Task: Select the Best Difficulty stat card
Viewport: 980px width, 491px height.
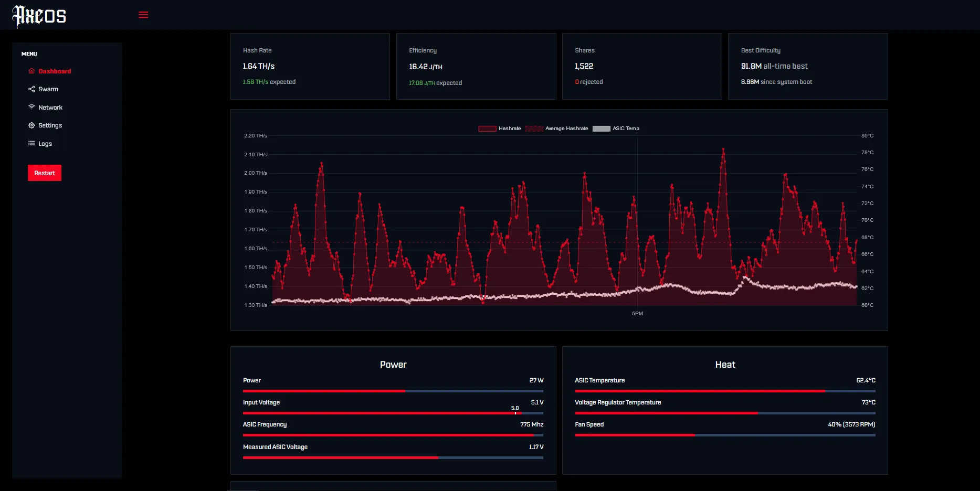Action: pos(807,66)
